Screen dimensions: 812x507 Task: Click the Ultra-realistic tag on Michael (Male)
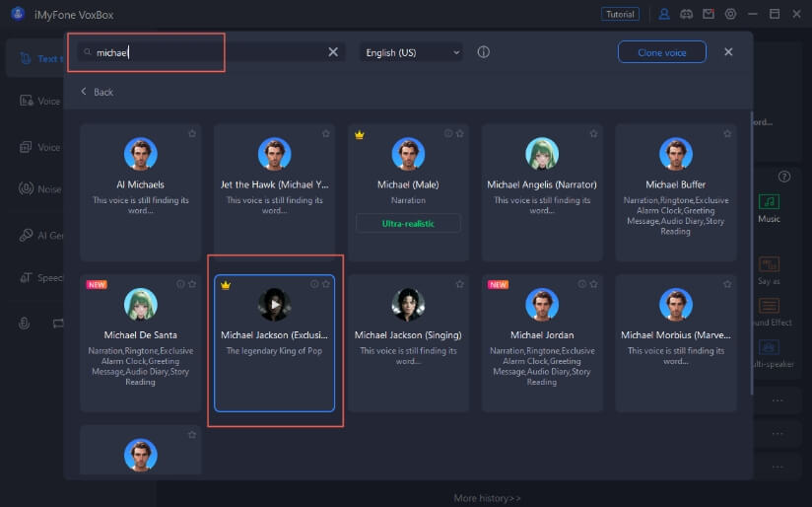click(408, 224)
